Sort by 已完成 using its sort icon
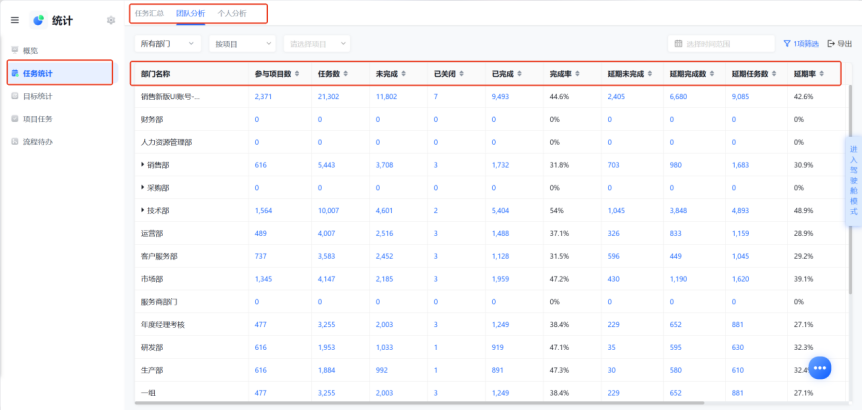Screen dimensions: 863x410 tap(519, 74)
